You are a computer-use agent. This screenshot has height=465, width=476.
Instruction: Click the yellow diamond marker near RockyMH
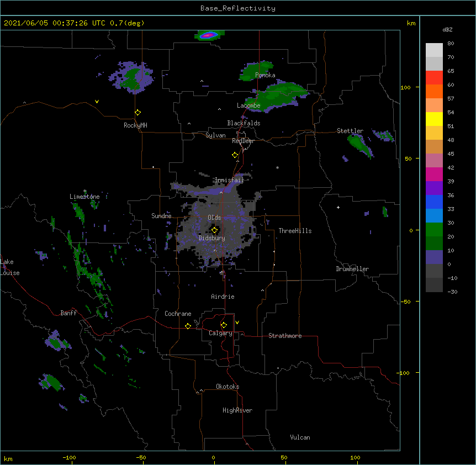[x=138, y=113]
